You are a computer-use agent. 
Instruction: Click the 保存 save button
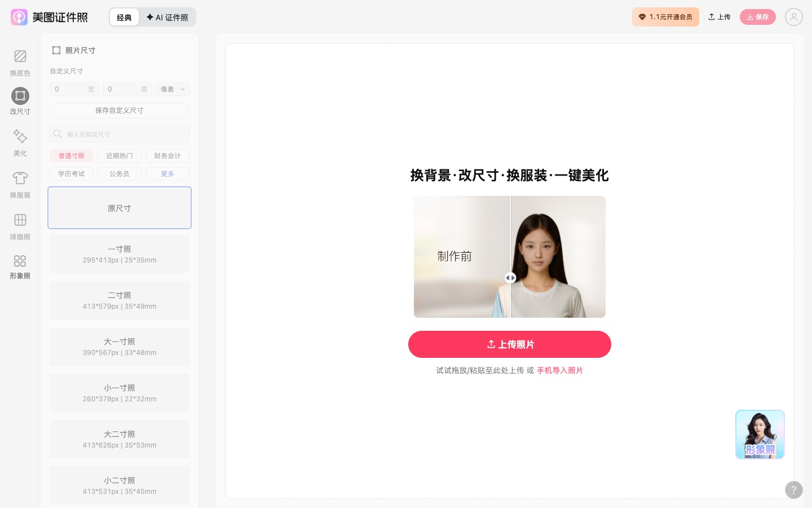coord(757,17)
